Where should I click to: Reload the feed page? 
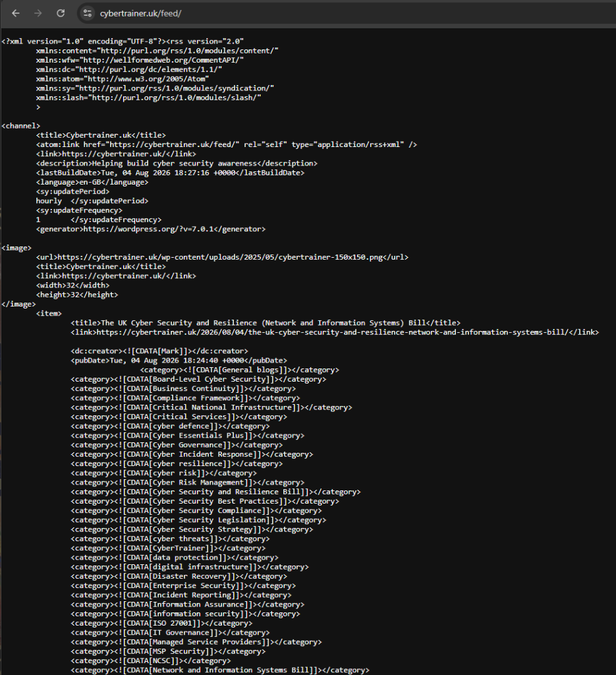tap(61, 13)
